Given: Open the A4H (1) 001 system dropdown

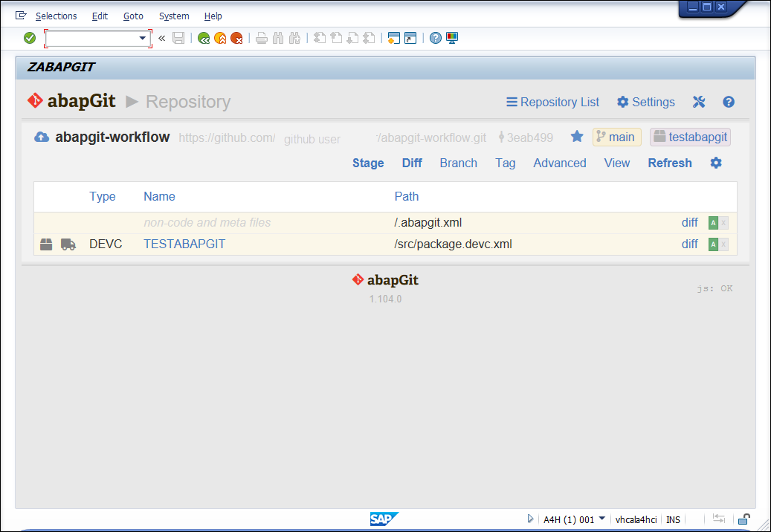Looking at the screenshot, I should 574,519.
